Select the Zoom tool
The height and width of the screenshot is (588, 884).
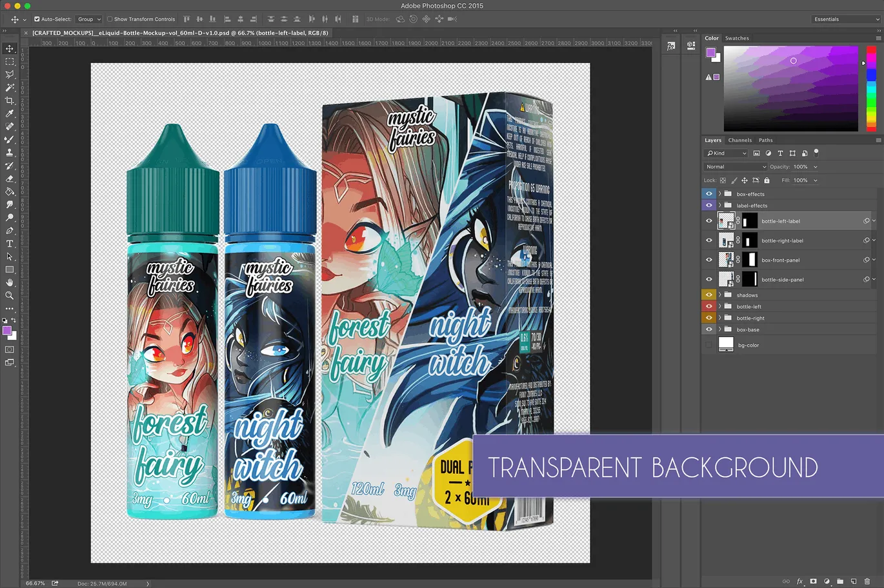(x=9, y=295)
